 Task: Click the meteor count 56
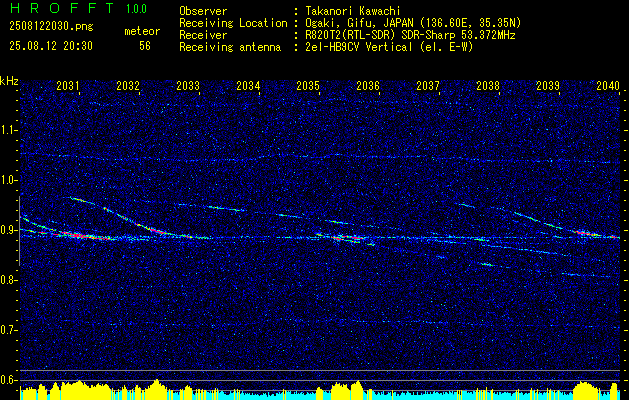tap(145, 46)
